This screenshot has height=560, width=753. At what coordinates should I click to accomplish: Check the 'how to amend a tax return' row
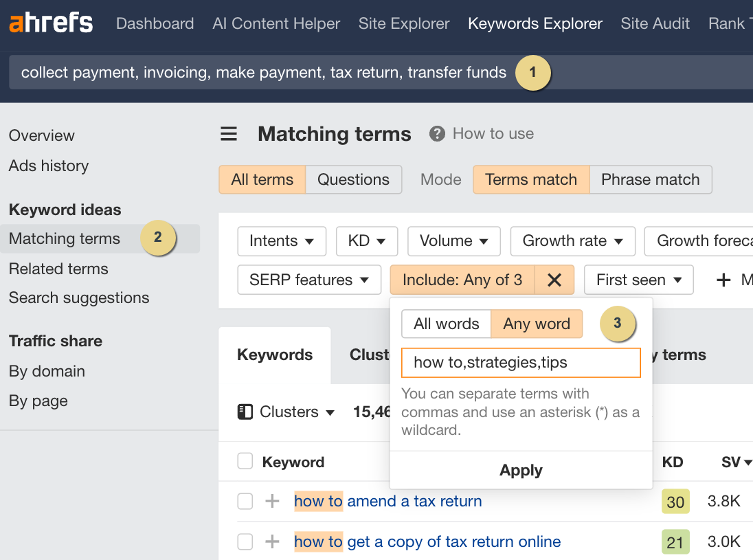point(245,501)
